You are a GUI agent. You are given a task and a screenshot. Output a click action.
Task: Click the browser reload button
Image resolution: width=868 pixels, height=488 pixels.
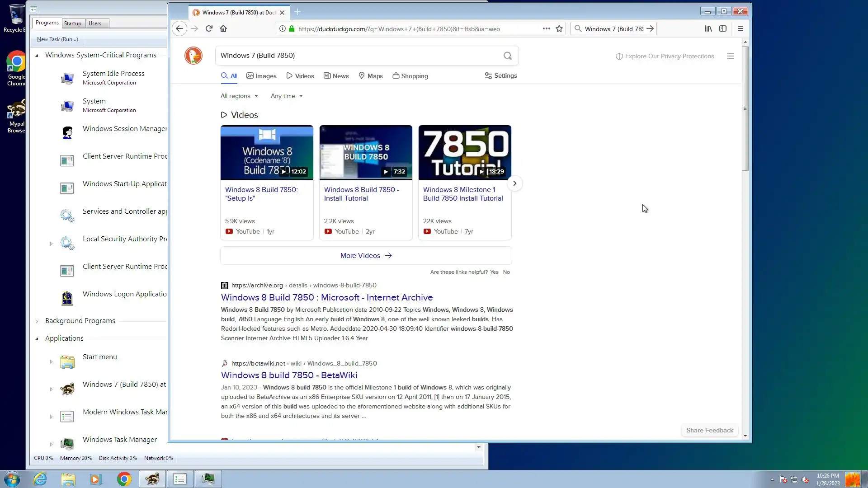pyautogui.click(x=209, y=28)
